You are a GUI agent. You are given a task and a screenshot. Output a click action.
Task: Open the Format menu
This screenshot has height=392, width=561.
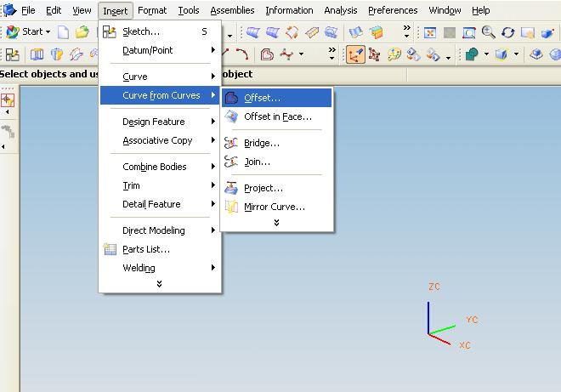click(x=152, y=11)
